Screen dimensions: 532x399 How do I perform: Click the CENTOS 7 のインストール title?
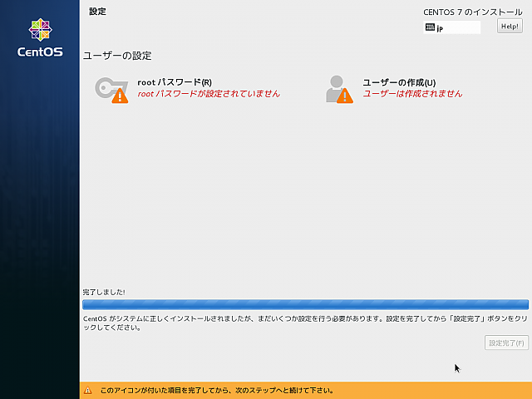pos(473,12)
